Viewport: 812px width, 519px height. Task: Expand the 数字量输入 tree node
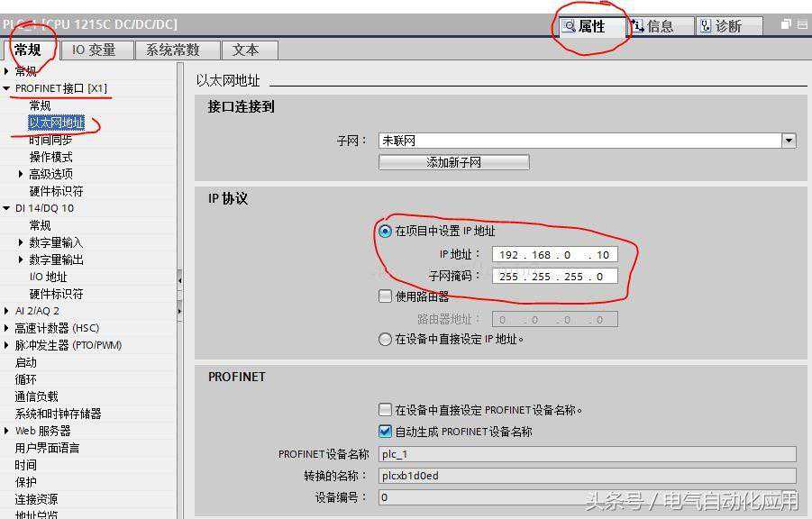tap(22, 243)
